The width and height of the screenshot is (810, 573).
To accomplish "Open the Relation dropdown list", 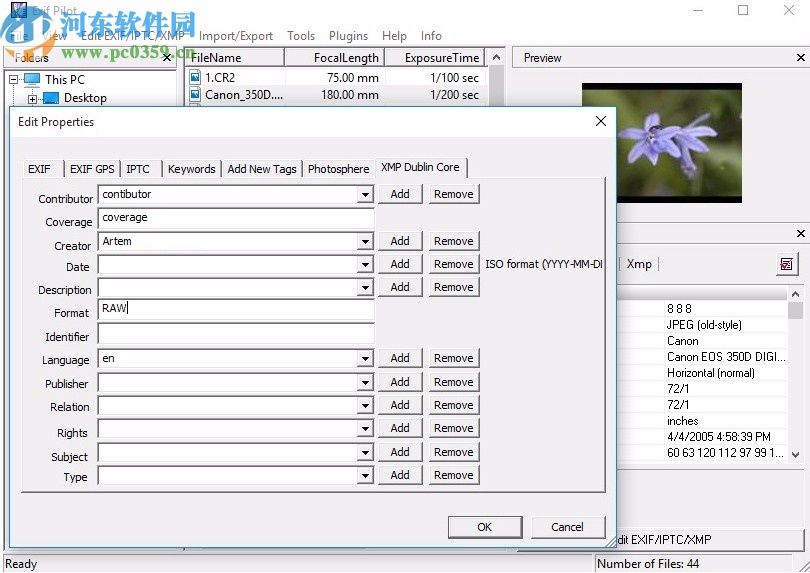I will pyautogui.click(x=365, y=405).
